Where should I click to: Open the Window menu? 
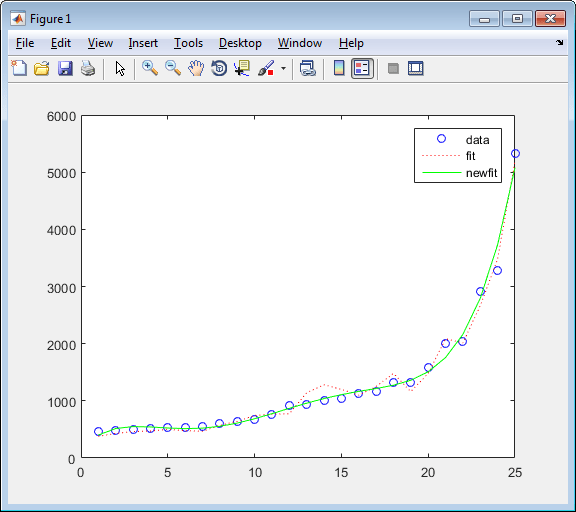click(300, 43)
